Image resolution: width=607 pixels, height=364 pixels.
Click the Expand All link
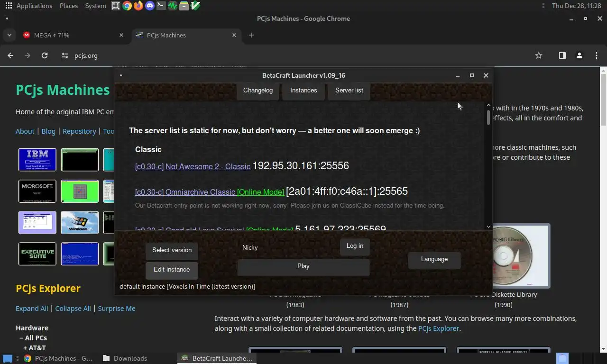tap(32, 309)
